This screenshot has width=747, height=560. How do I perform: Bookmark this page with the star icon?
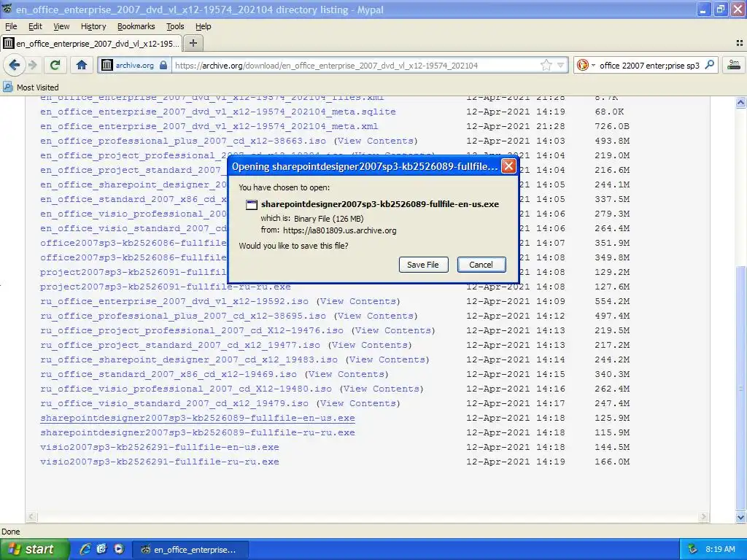pyautogui.click(x=546, y=65)
